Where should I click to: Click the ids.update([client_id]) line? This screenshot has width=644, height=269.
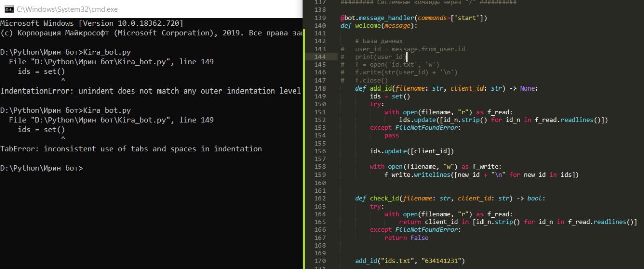pos(412,151)
